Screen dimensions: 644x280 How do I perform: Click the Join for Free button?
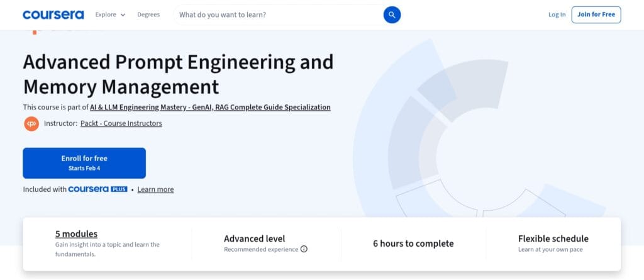pos(596,15)
